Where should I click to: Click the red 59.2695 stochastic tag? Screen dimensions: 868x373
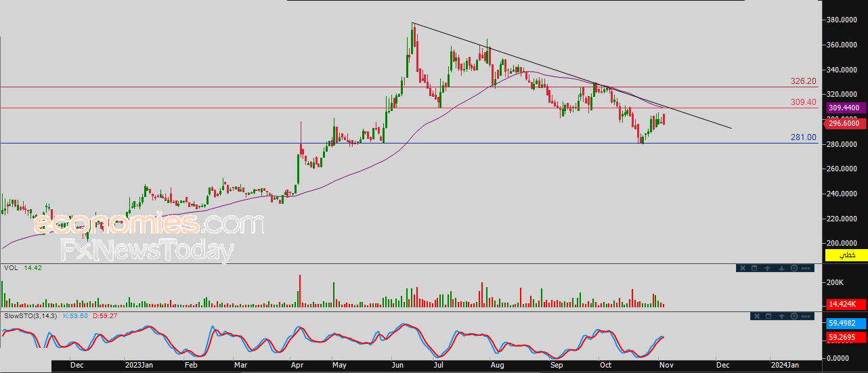(846, 336)
